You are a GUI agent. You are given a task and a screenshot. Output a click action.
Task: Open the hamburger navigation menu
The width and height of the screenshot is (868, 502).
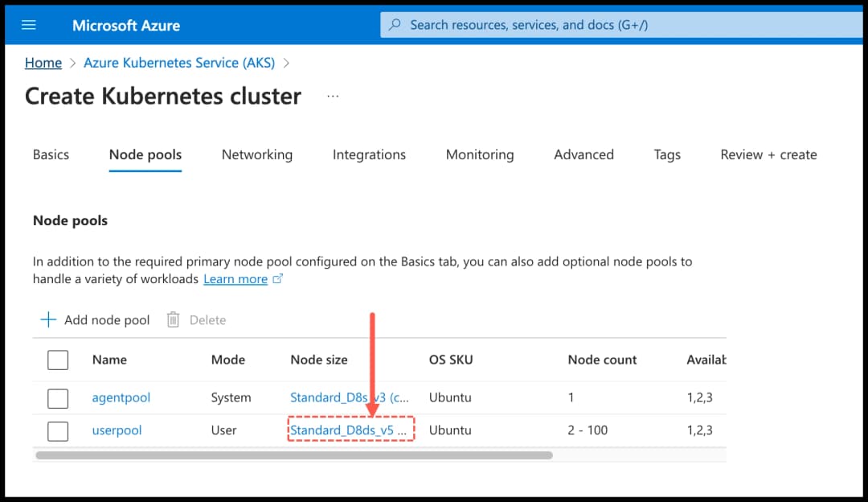click(28, 24)
